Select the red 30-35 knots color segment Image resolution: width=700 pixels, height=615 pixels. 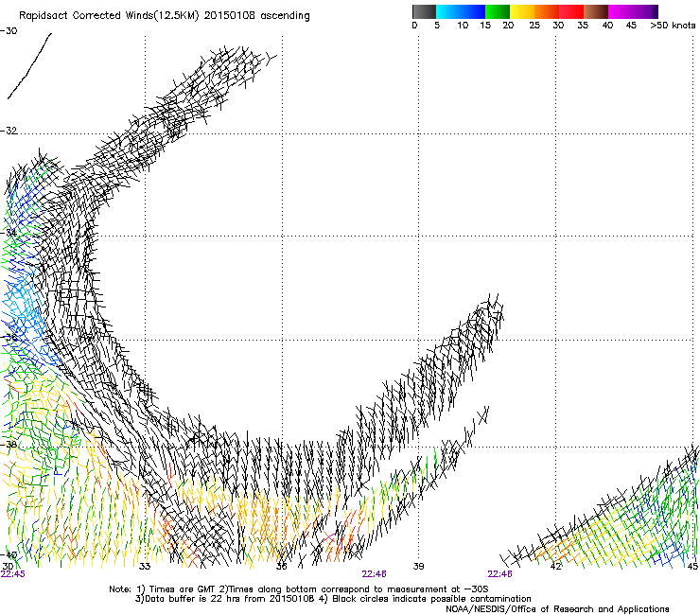click(571, 11)
